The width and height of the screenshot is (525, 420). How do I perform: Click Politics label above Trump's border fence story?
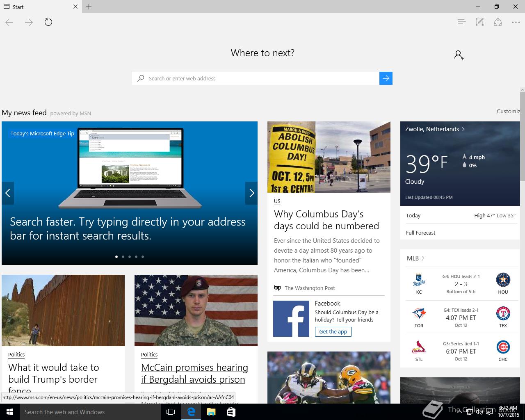click(16, 355)
